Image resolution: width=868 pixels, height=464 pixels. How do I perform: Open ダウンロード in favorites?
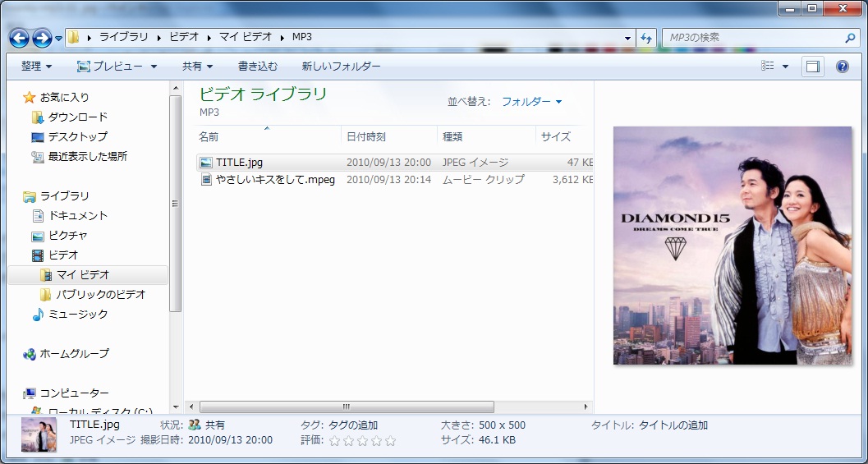77,117
